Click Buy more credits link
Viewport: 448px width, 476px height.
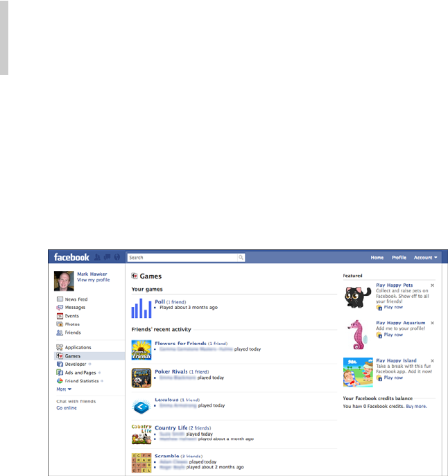(416, 406)
